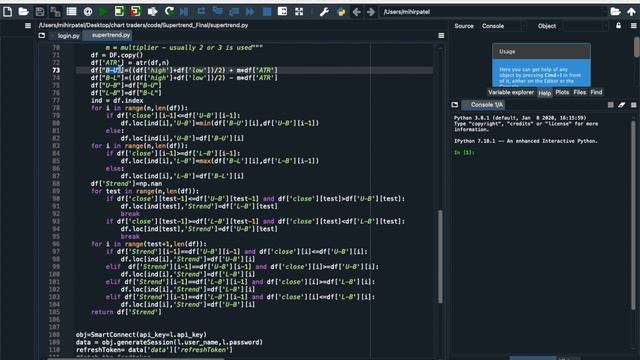Continue debug execution icon
The width and height of the screenshot is (640, 360).
pyautogui.click(x=250, y=12)
